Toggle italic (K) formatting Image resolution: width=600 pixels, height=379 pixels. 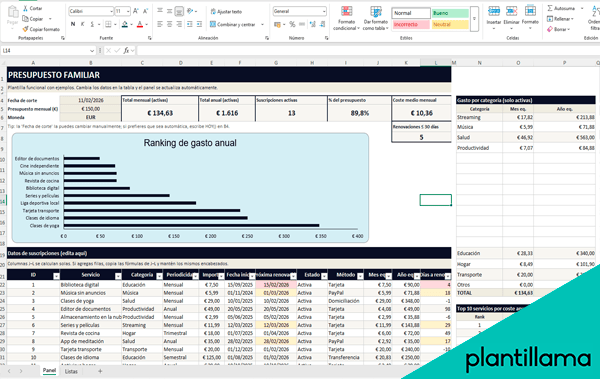tap(83, 24)
